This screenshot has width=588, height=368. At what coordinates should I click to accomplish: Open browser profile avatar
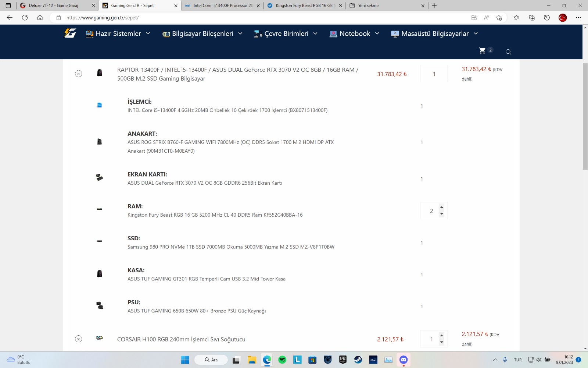click(563, 17)
